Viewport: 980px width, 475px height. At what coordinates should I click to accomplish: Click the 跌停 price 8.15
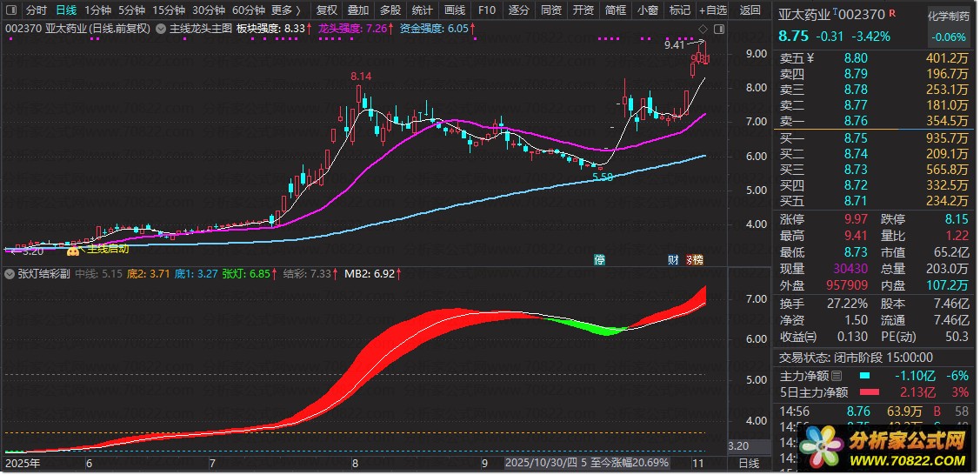[957, 219]
